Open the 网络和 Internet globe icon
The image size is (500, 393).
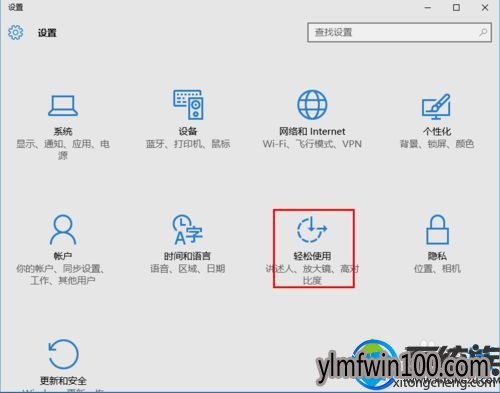(x=312, y=105)
